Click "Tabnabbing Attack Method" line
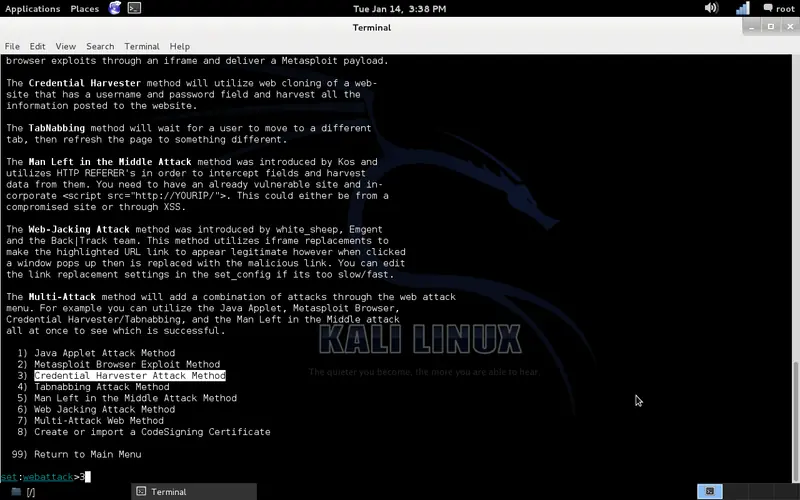The height and width of the screenshot is (500, 800). coord(102,387)
